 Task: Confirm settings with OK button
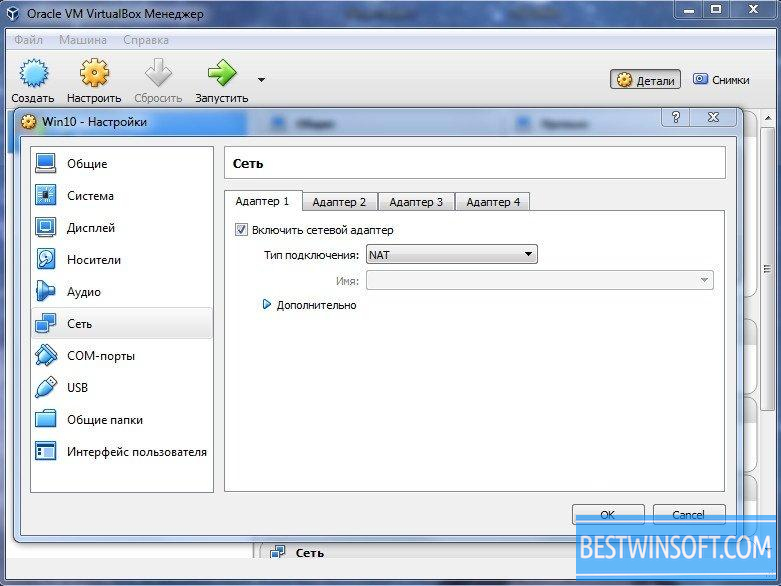tap(608, 514)
